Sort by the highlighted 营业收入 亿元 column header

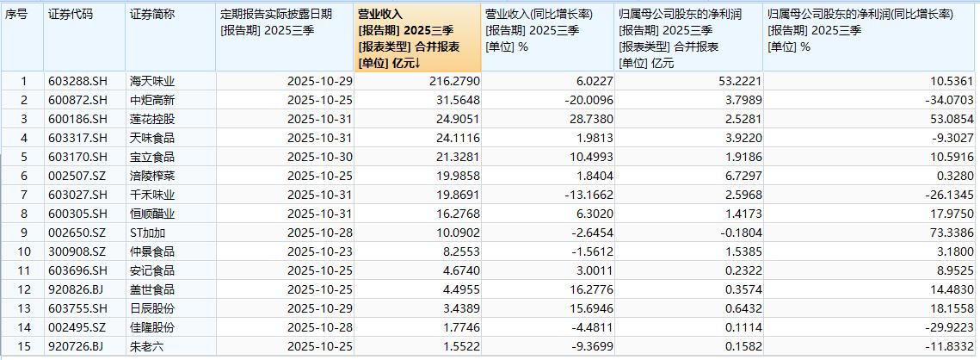417,38
